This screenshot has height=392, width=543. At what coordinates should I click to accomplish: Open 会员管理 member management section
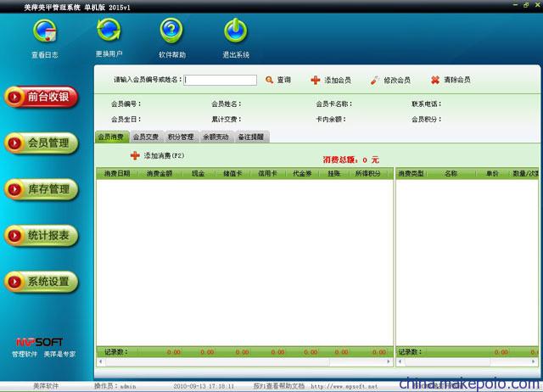click(41, 143)
